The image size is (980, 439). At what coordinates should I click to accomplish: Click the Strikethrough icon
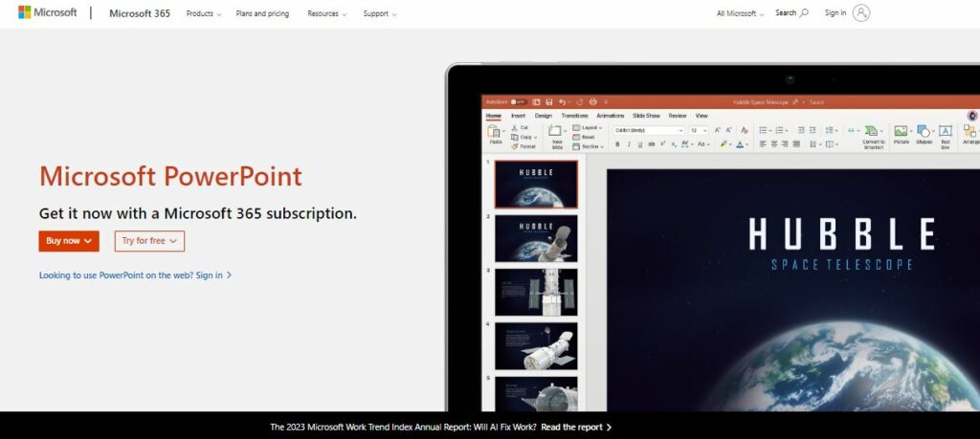point(651,144)
